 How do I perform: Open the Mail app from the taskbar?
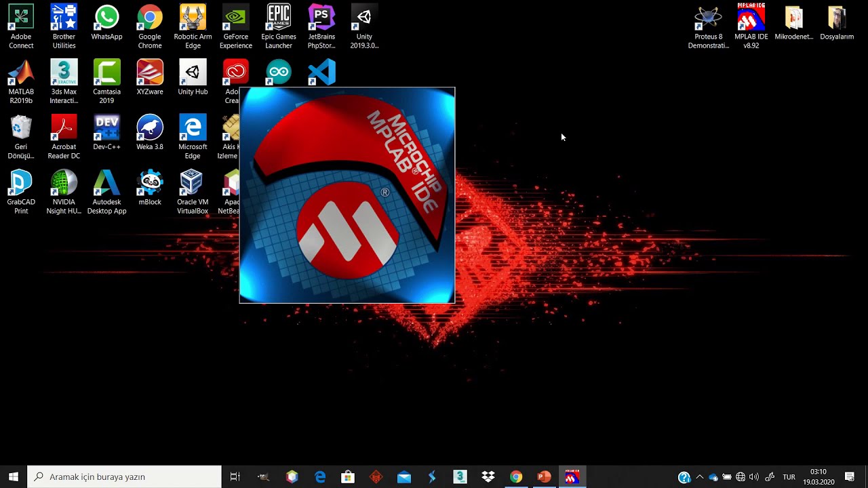[x=404, y=476]
